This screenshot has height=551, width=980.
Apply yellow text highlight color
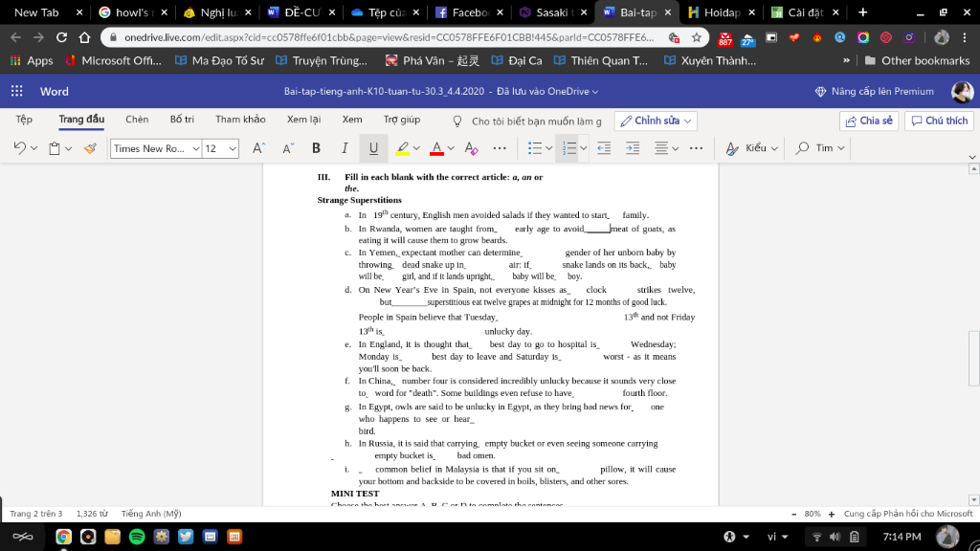point(402,148)
